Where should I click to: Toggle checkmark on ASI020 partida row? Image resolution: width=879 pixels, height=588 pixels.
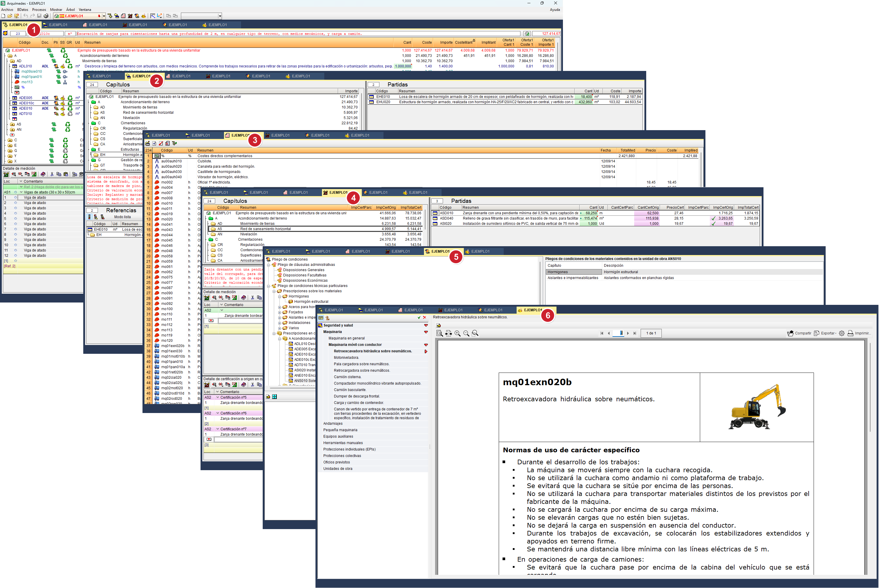tap(713, 224)
